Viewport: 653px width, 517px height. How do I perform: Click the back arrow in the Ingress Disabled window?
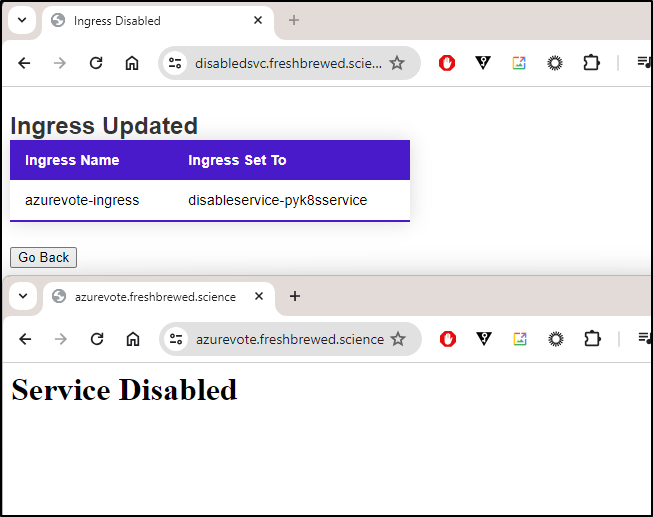[24, 63]
